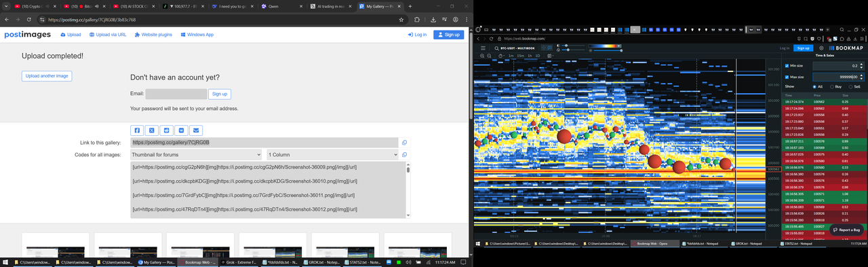This screenshot has height=267, width=868.
Task: Toggle Max size checkbox
Action: tap(787, 77)
